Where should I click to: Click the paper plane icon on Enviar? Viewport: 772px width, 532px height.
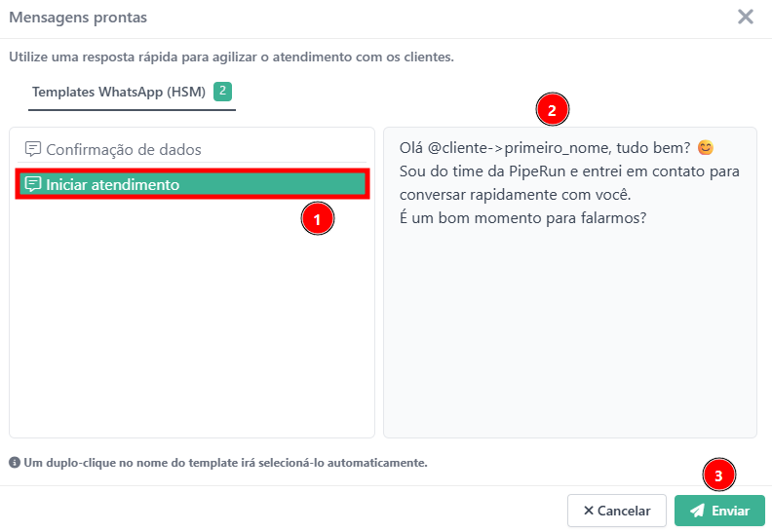point(697,511)
